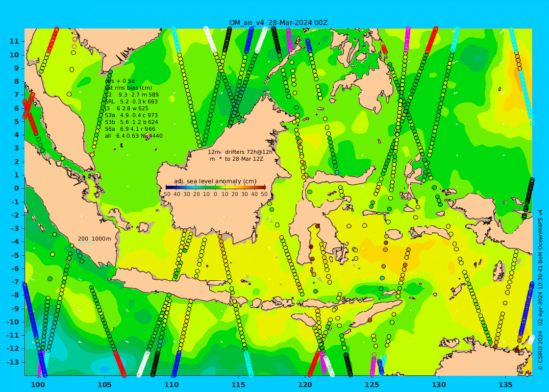549x392 pixels.
Task: Select latitude axis tick label -8
Action: click(15, 295)
